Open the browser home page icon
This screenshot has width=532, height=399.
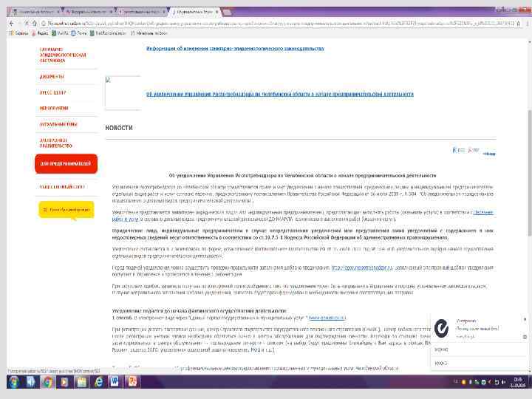[x=35, y=24]
